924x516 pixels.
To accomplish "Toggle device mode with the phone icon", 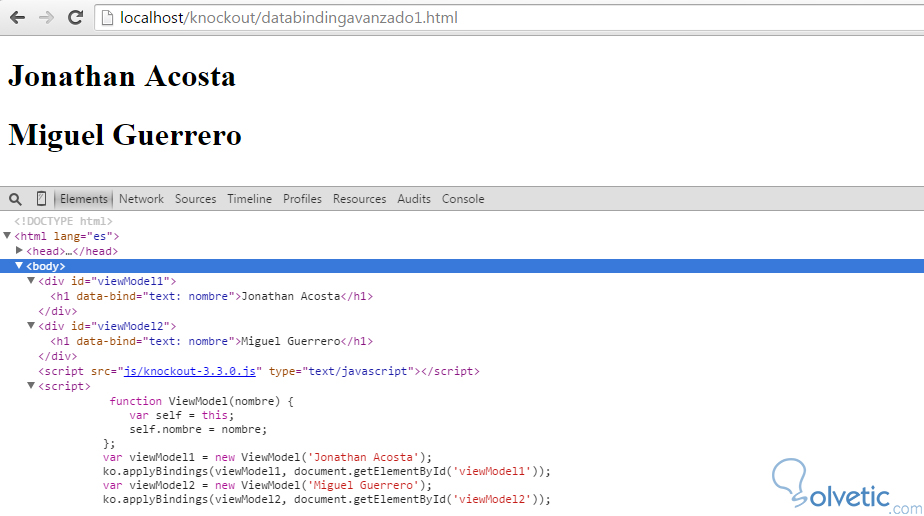I will pos(41,199).
